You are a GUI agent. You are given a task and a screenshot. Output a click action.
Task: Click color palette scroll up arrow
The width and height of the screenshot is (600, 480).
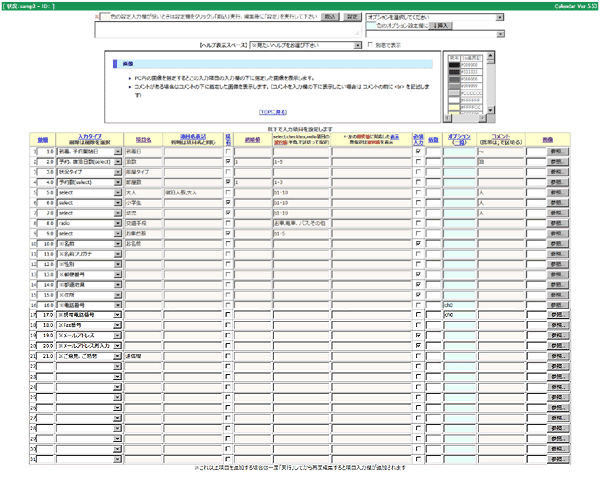[x=491, y=56]
